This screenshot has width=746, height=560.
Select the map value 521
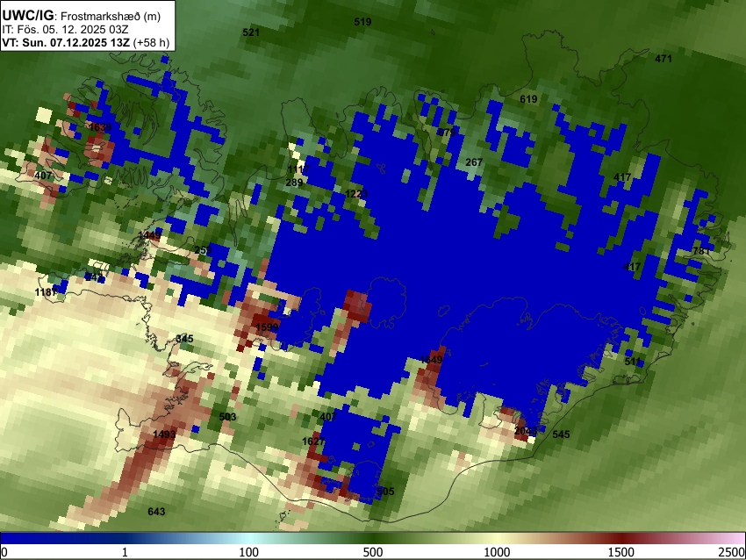click(251, 32)
